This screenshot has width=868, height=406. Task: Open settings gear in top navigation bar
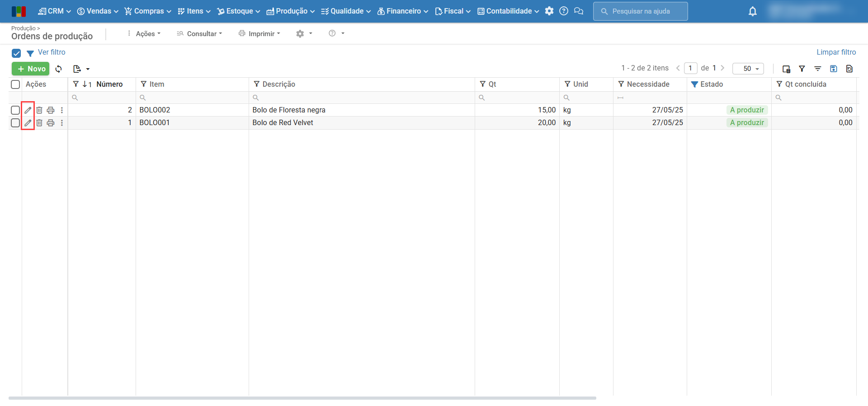[x=549, y=11]
